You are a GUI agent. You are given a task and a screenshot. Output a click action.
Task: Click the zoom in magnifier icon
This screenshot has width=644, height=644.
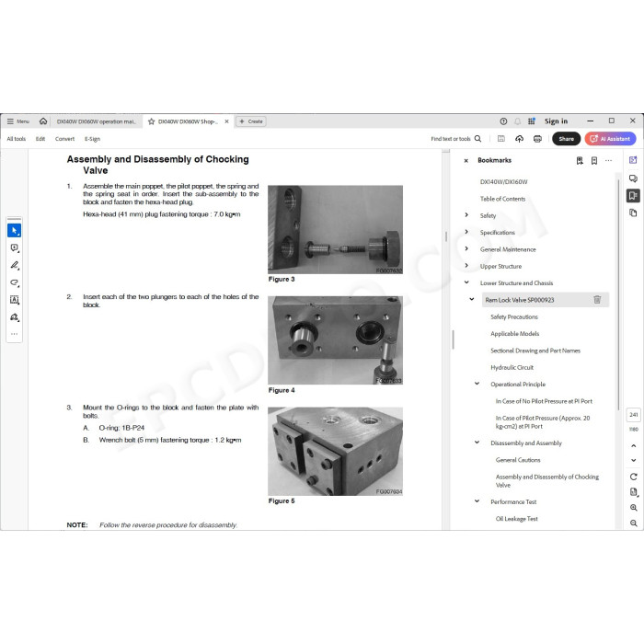click(x=633, y=508)
